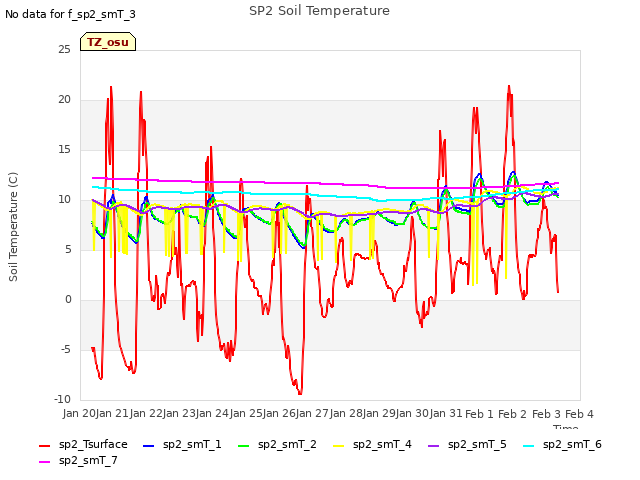Image resolution: width=640 pixels, height=480 pixels.
Task: Click the Jan 31 x-axis tick label
Action: [445, 413]
